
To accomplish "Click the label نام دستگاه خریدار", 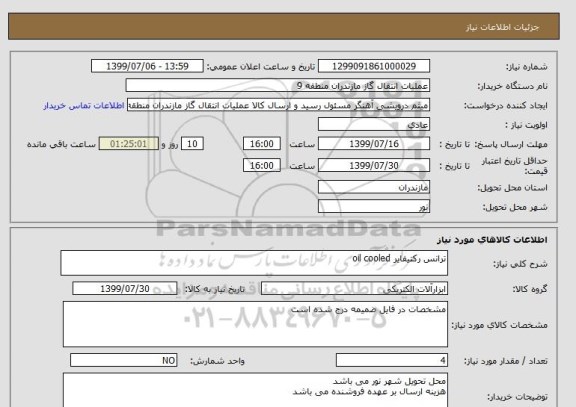I will (x=512, y=86).
